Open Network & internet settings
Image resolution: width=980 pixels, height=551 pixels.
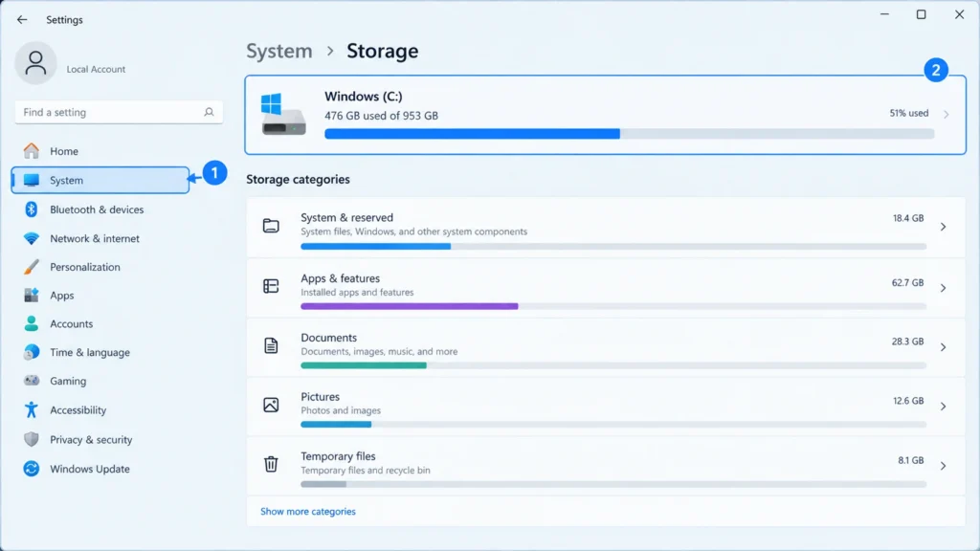point(100,238)
